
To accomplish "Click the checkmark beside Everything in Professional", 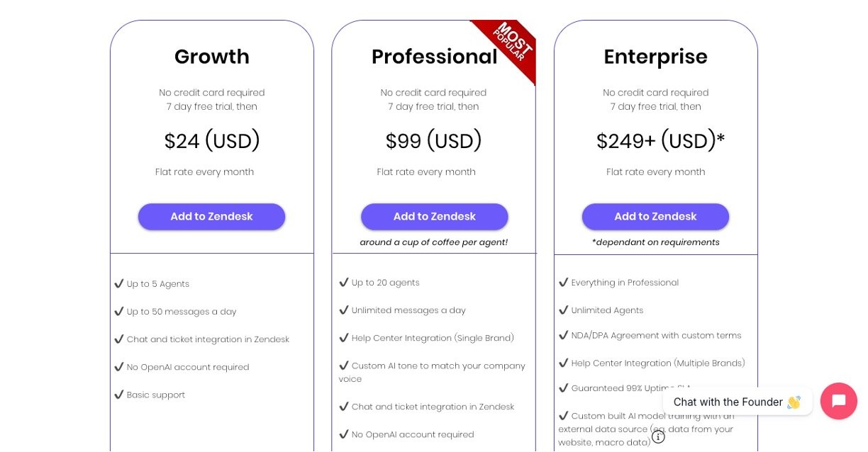I will point(564,282).
